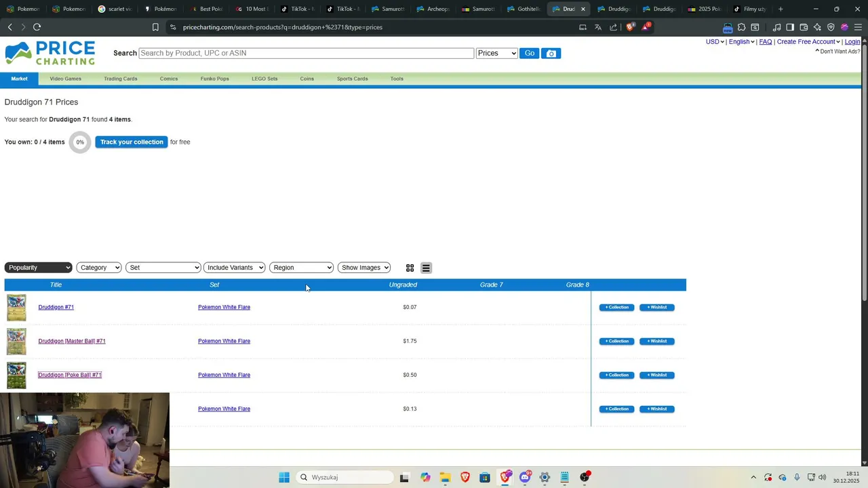This screenshot has width=868, height=488.
Task: Open Brave music playlist icon
Action: [x=776, y=27]
